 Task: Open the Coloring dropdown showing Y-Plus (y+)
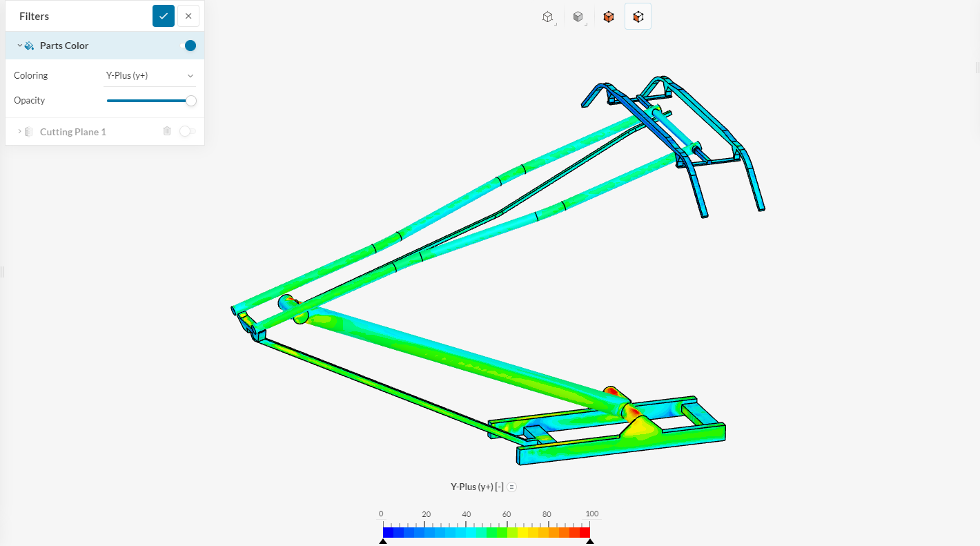point(150,75)
